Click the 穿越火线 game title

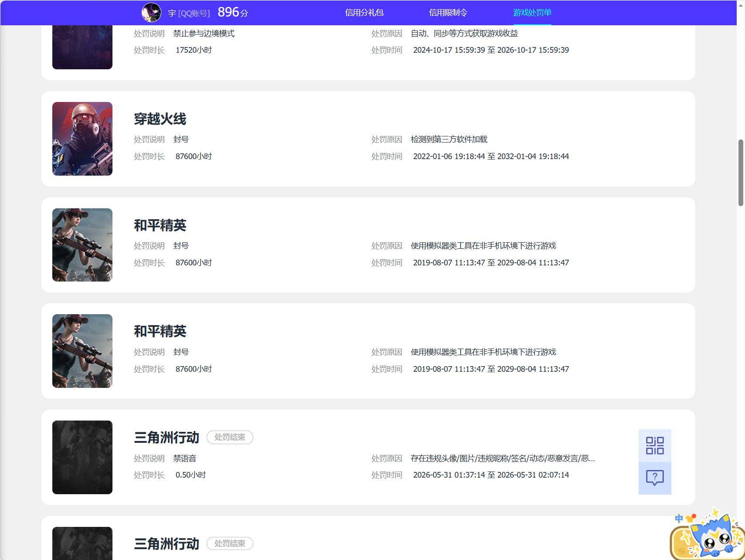tap(160, 119)
